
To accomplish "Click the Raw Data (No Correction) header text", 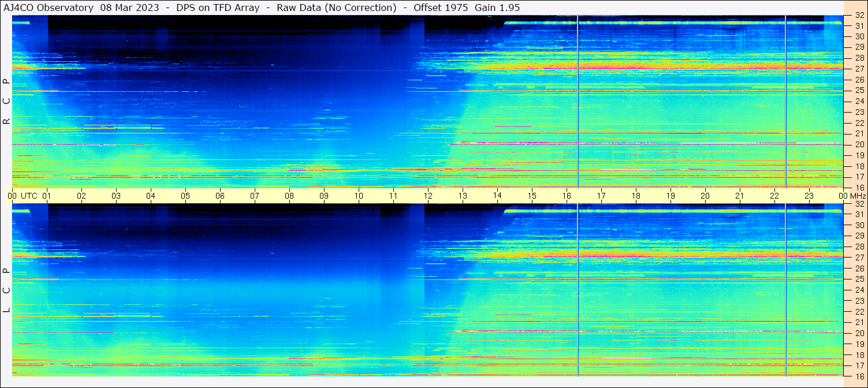I will [x=336, y=8].
